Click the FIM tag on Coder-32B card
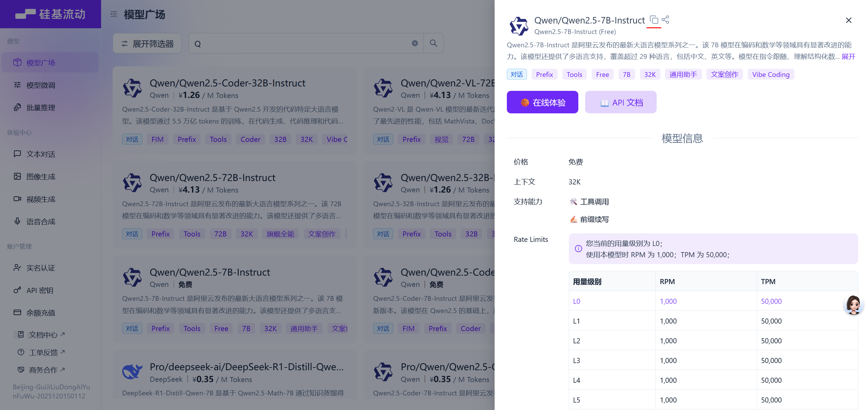Screen dimensions: 868x410 (x=158, y=140)
